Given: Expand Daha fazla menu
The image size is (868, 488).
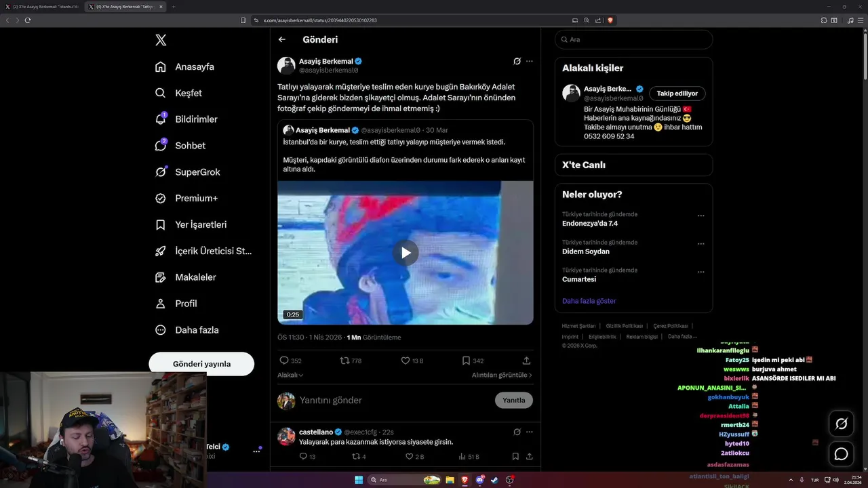Looking at the screenshot, I should point(187,330).
